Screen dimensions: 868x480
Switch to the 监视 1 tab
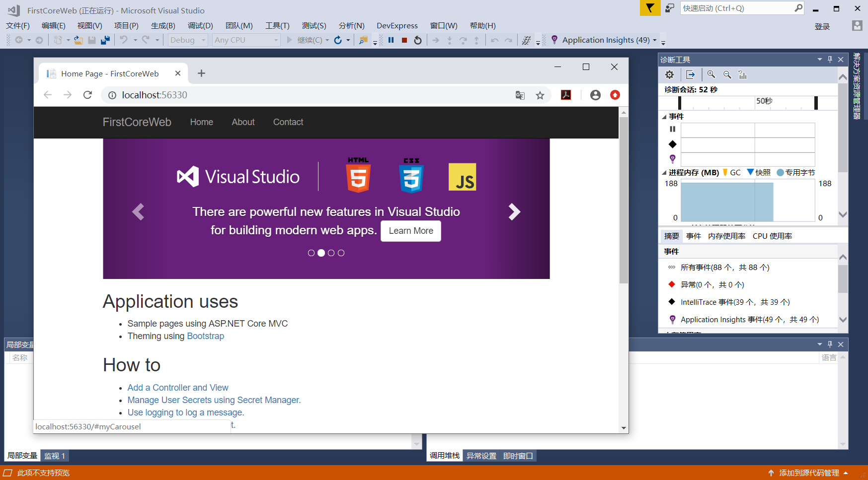(x=55, y=456)
